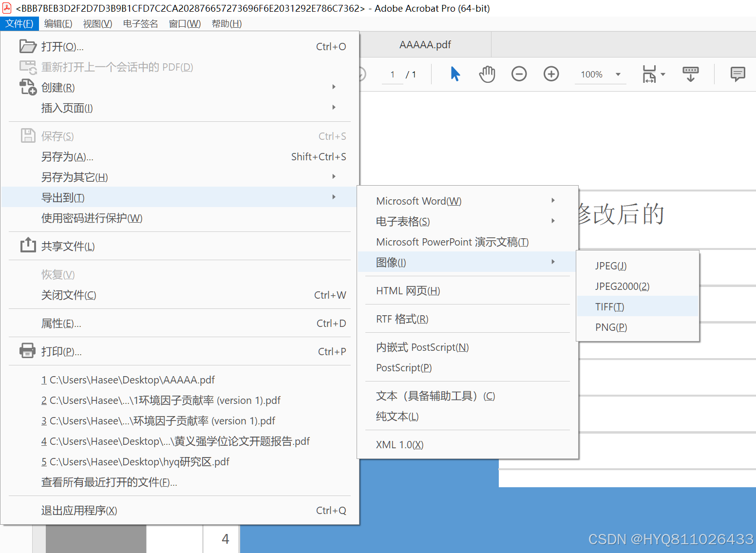Open the zoom level dropdown arrow
This screenshot has height=553, width=756.
pyautogui.click(x=618, y=75)
